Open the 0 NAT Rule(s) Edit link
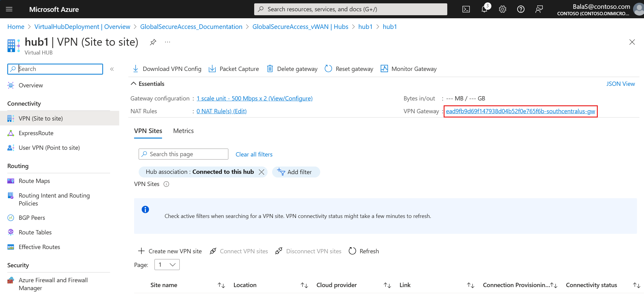This screenshot has width=644, height=295. (x=221, y=111)
